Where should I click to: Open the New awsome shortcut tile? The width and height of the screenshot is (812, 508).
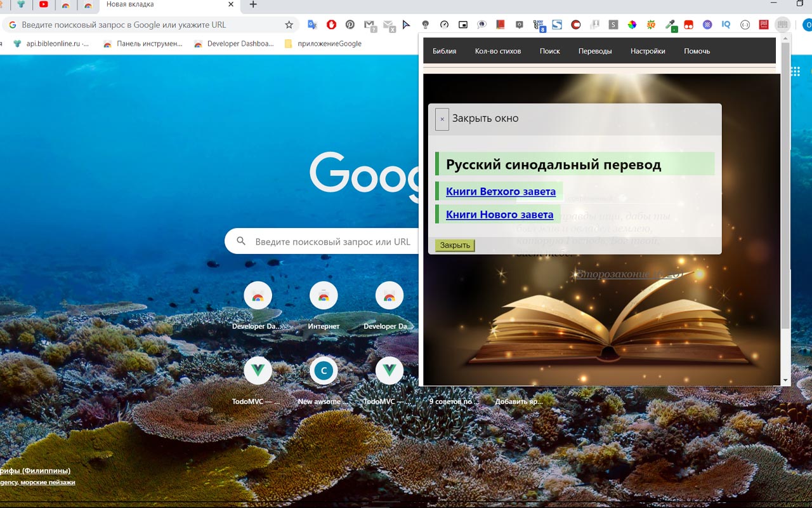point(324,382)
